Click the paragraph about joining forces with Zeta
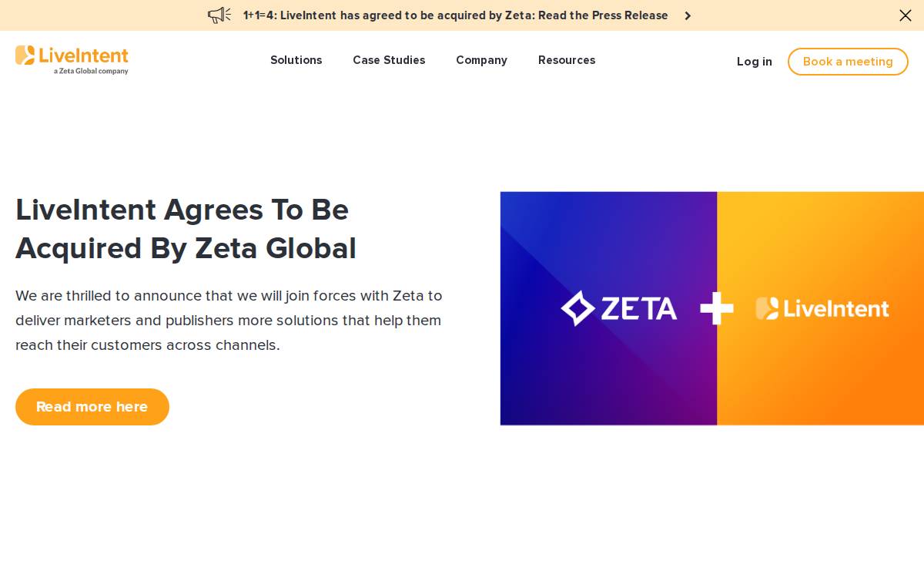The image size is (924, 578). click(x=229, y=320)
